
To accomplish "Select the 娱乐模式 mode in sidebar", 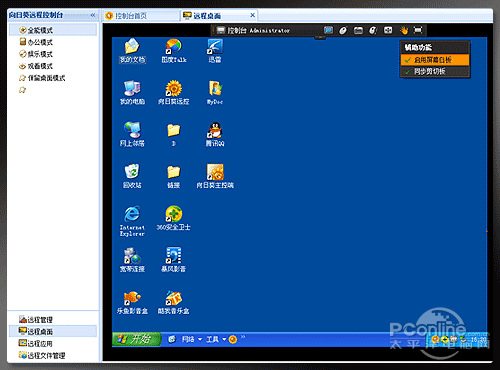I will click(x=36, y=54).
